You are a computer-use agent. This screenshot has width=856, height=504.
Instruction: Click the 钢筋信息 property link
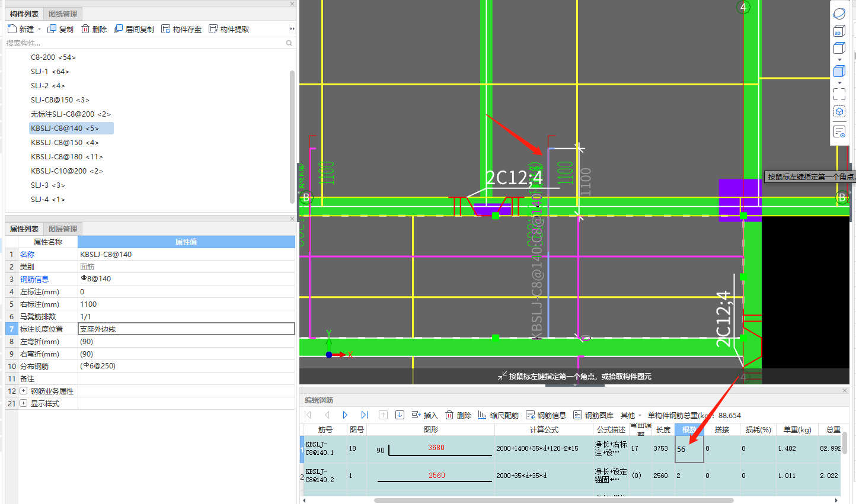coord(34,279)
